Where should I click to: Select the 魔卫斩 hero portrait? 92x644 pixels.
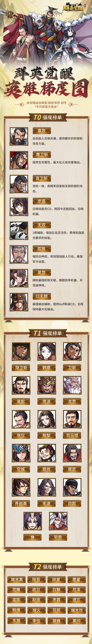coord(19,160)
